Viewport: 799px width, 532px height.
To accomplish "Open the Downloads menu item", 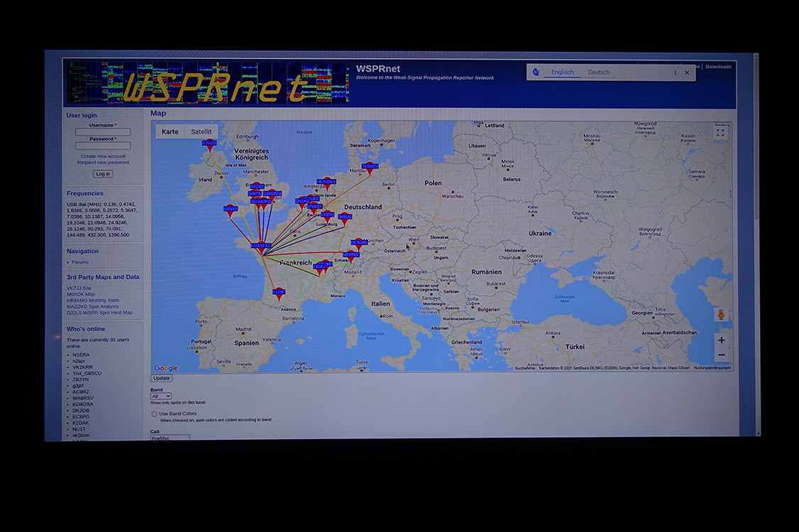I will (x=719, y=67).
